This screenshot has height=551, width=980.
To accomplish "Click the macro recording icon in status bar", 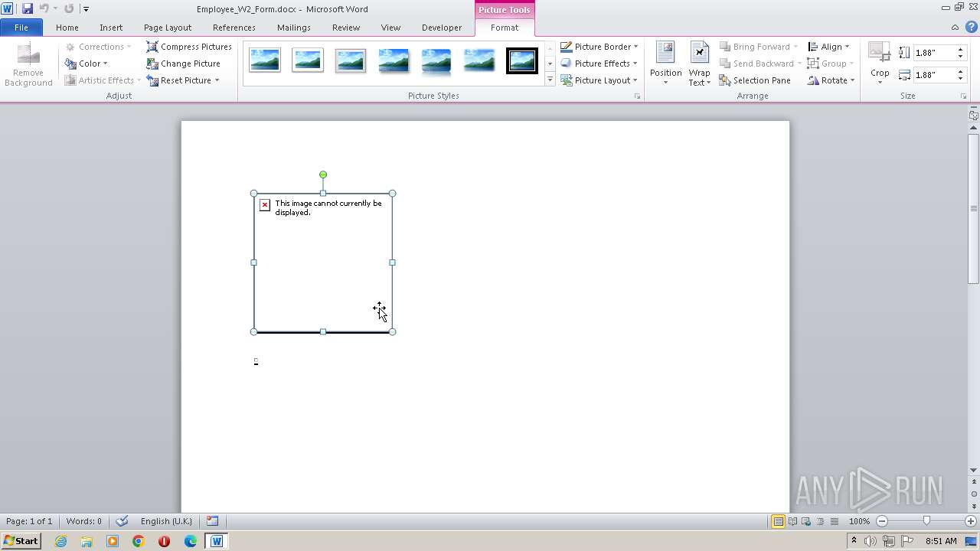I will pyautogui.click(x=212, y=521).
